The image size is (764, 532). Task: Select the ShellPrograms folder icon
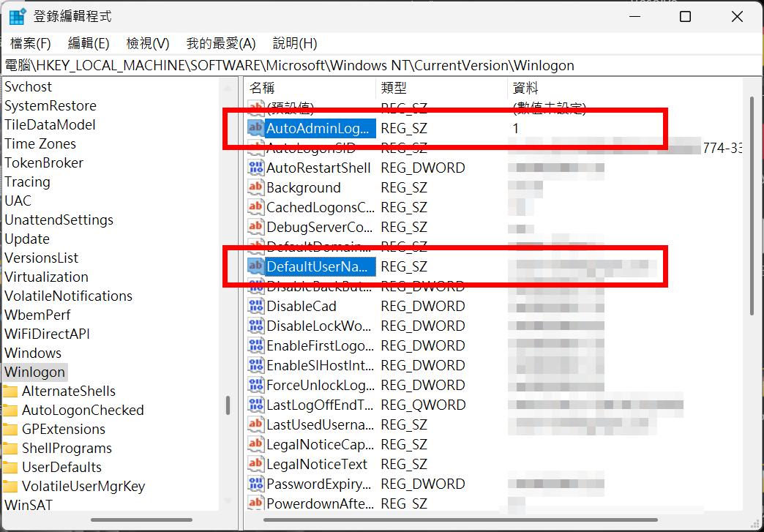(10, 448)
